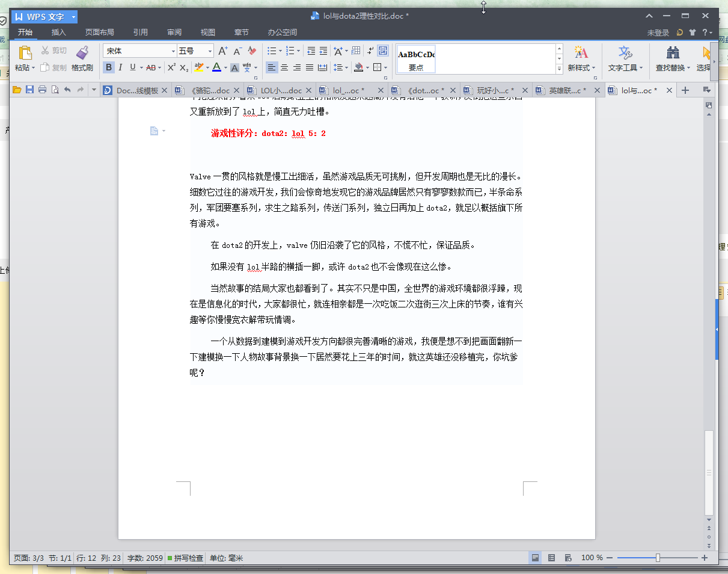Click the New Style (新样式) icon
The width and height of the screenshot is (728, 574).
581,52
